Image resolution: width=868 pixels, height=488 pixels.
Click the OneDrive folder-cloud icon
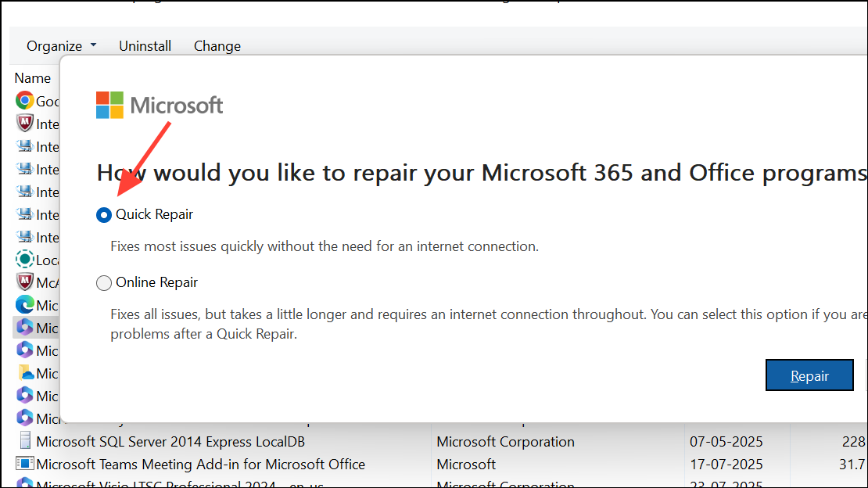point(25,373)
